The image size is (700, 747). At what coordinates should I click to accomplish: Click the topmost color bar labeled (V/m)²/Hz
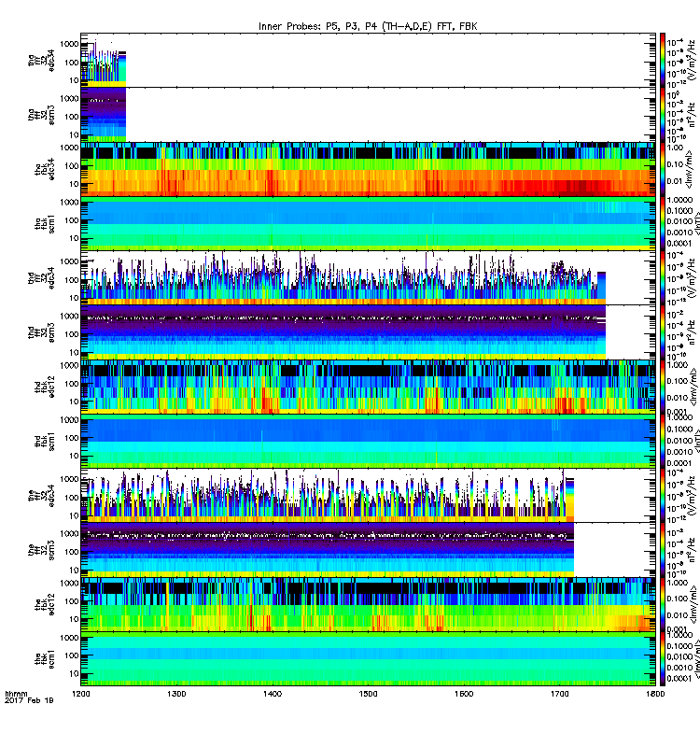[663, 60]
